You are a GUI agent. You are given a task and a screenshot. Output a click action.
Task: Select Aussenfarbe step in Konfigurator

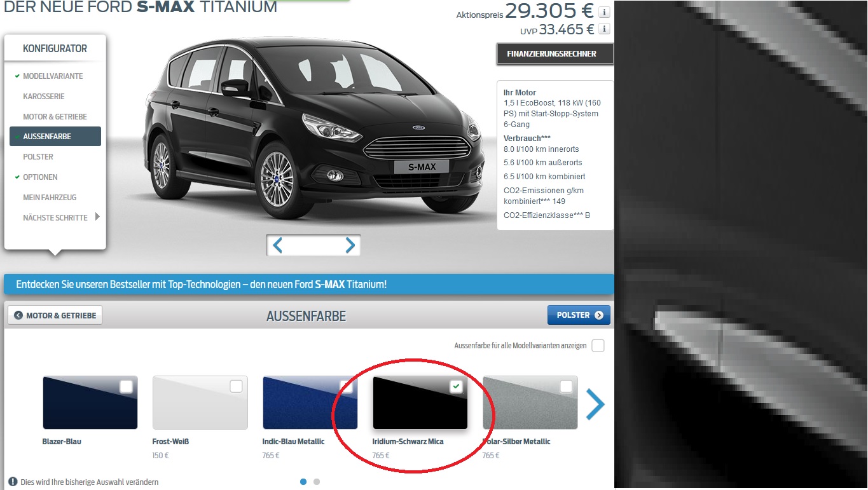coord(55,137)
